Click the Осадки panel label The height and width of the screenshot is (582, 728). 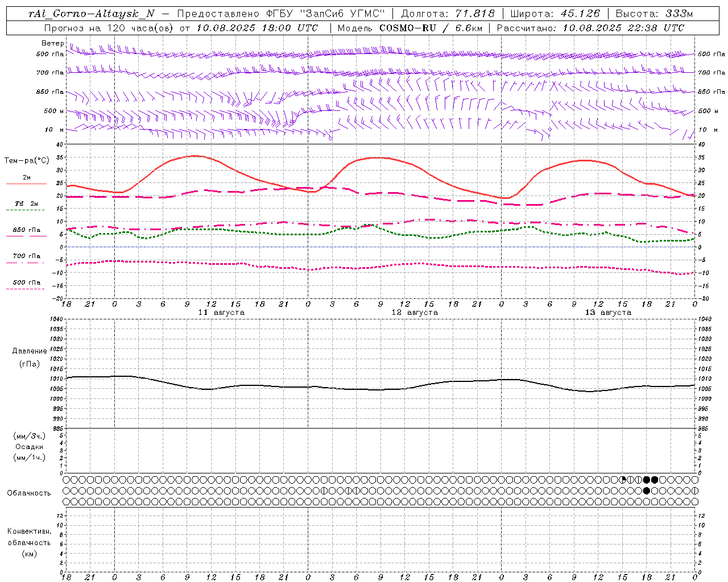point(30,447)
